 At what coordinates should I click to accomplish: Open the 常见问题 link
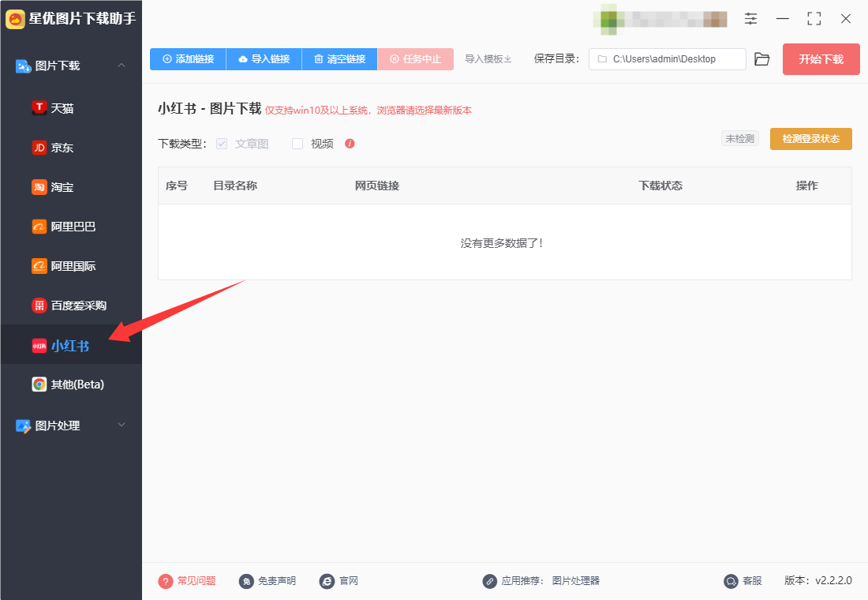pos(196,580)
